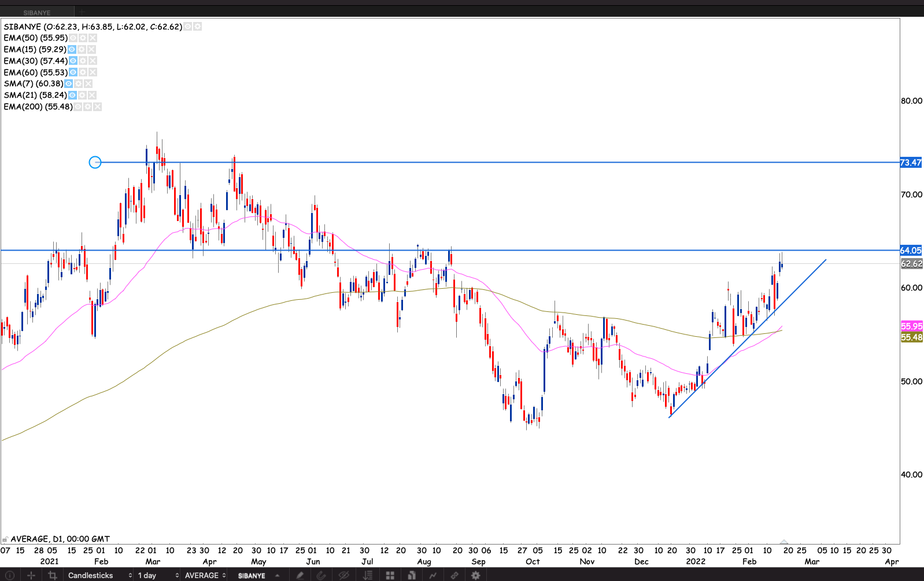924x581 pixels.
Task: Toggle visibility of EMA(15) indicator
Action: coord(72,50)
